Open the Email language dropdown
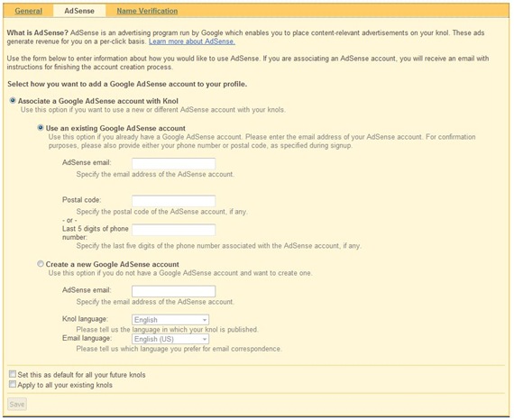Screen dimensions: 514x420 coord(170,339)
